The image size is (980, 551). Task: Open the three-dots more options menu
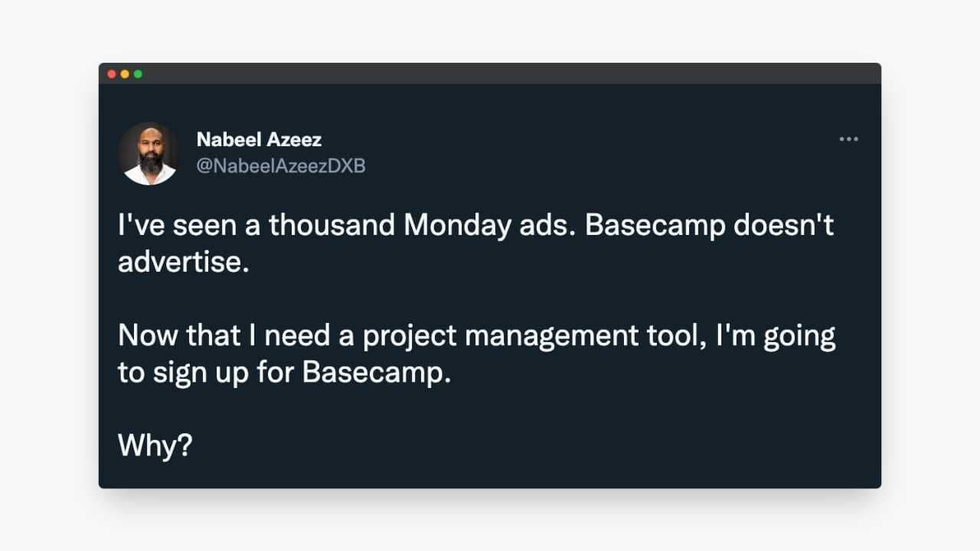(848, 139)
